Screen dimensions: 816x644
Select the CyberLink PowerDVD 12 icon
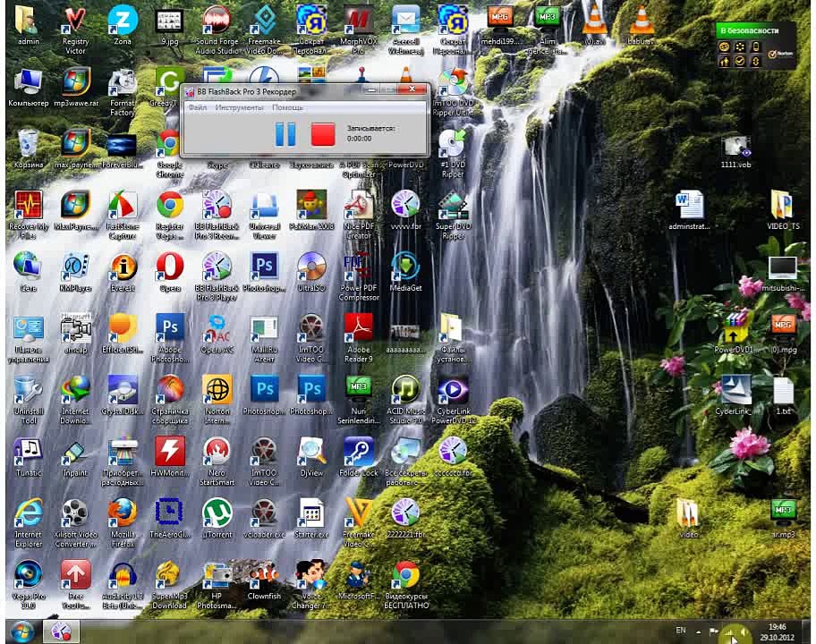453,400
